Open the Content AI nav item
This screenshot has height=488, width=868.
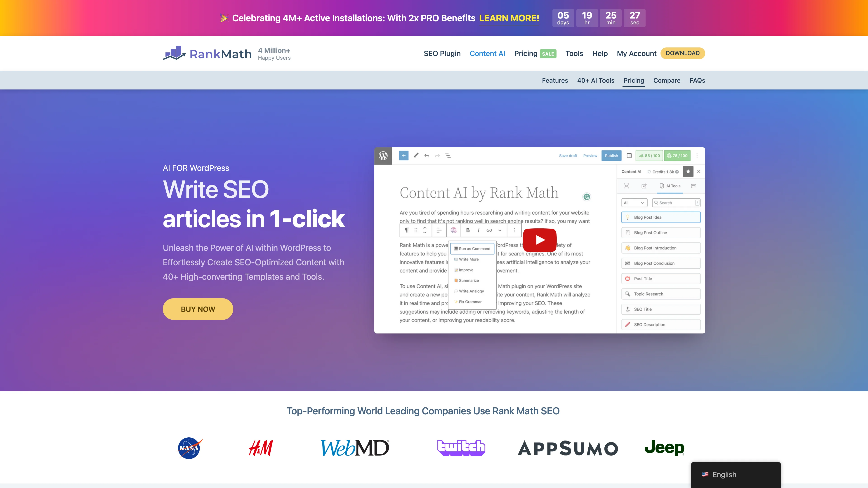tap(487, 54)
